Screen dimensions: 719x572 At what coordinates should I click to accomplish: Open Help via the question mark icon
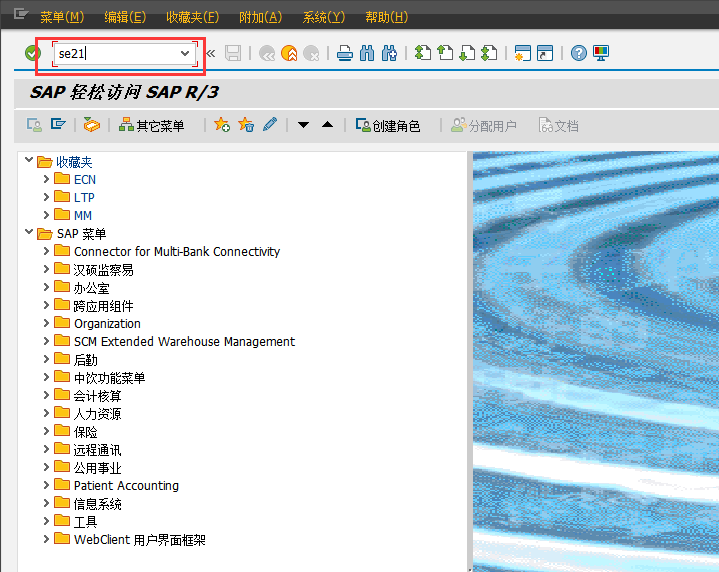click(x=579, y=53)
